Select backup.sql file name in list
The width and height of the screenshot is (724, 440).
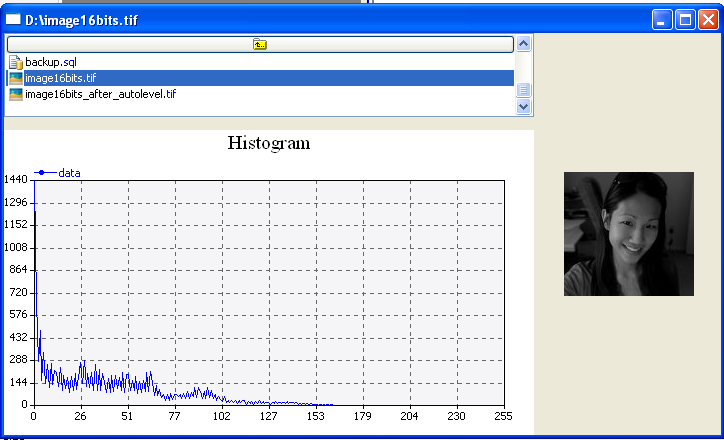click(x=51, y=62)
